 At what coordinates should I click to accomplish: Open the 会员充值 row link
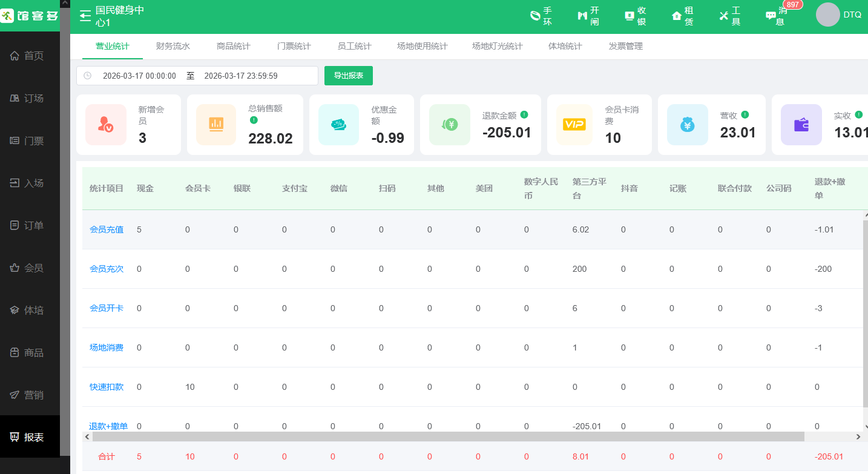click(x=107, y=229)
